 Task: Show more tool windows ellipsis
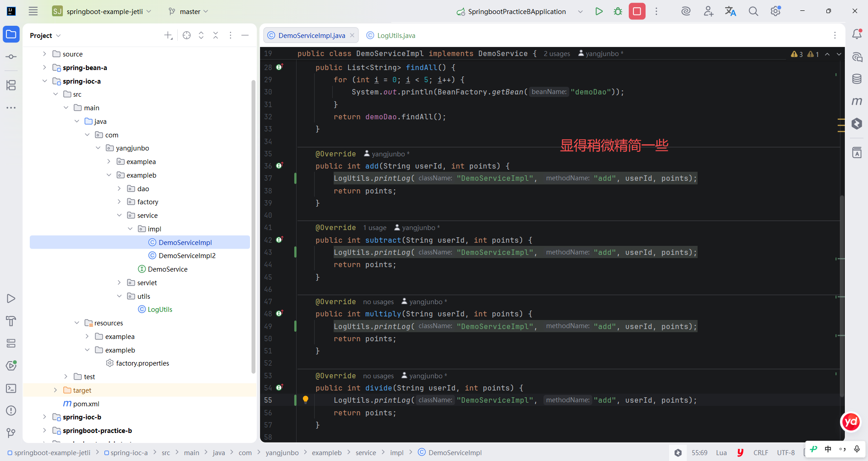tap(11, 108)
